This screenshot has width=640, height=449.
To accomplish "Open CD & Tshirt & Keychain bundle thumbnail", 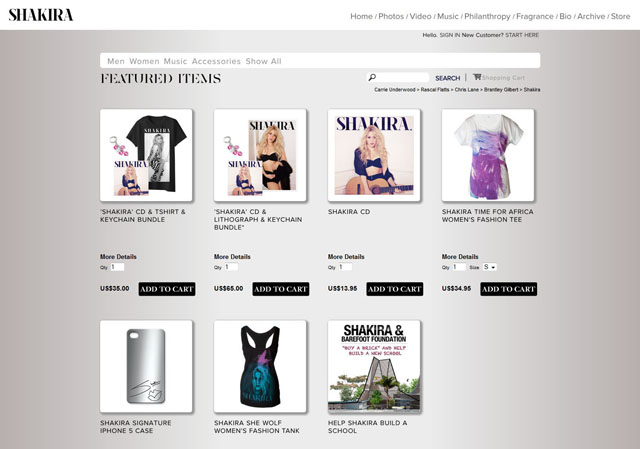I will (146, 155).
